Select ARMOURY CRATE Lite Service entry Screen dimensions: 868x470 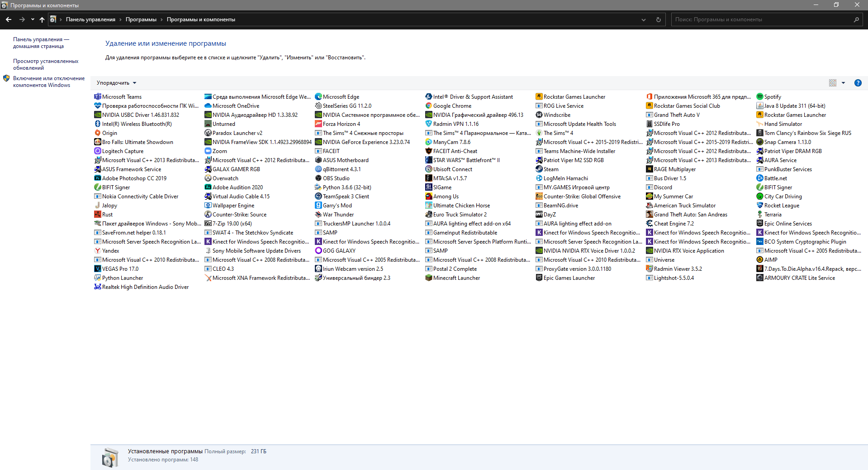pyautogui.click(x=796, y=278)
